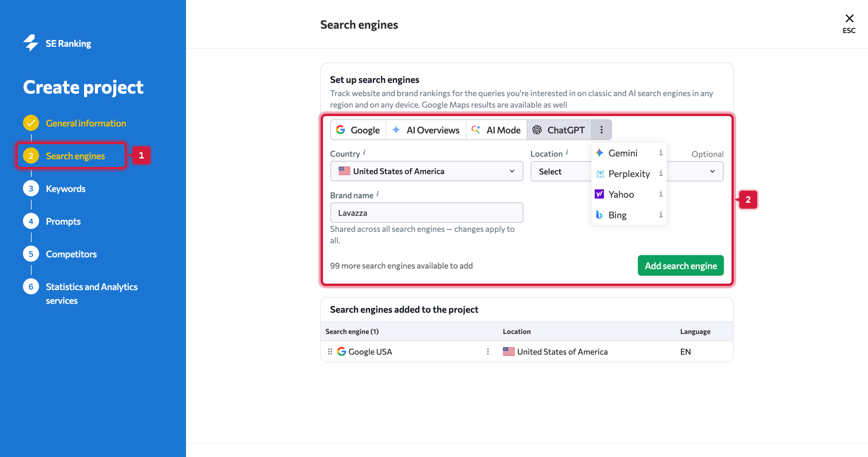Click the SE Ranking logo icon
The width and height of the screenshot is (868, 457).
31,43
